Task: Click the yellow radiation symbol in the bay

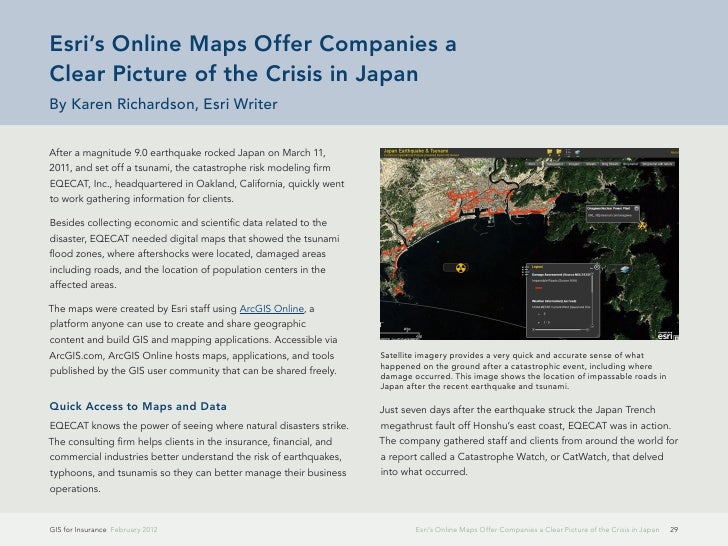Action: click(x=461, y=268)
